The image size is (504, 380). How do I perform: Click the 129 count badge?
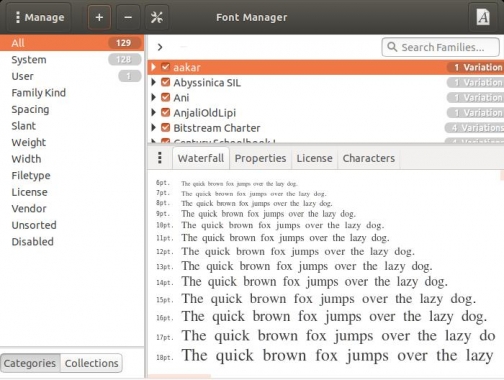click(x=124, y=43)
